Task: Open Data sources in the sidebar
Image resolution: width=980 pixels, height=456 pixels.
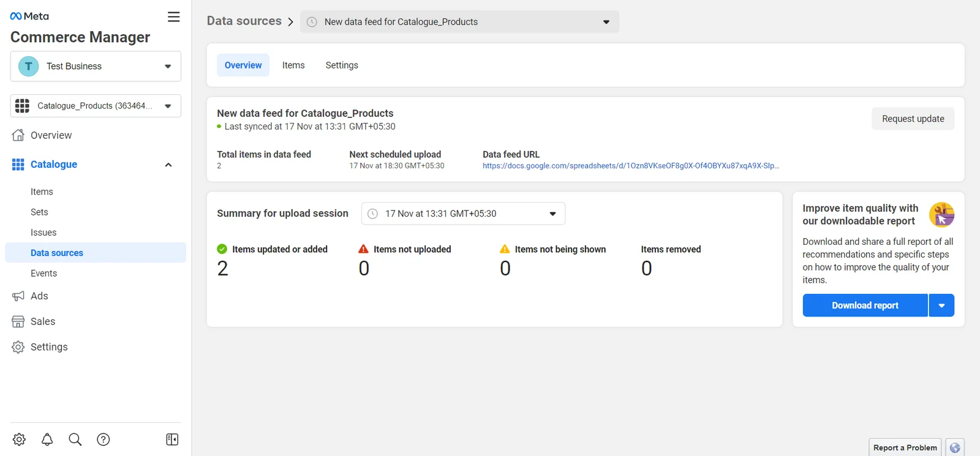Action: point(96,253)
